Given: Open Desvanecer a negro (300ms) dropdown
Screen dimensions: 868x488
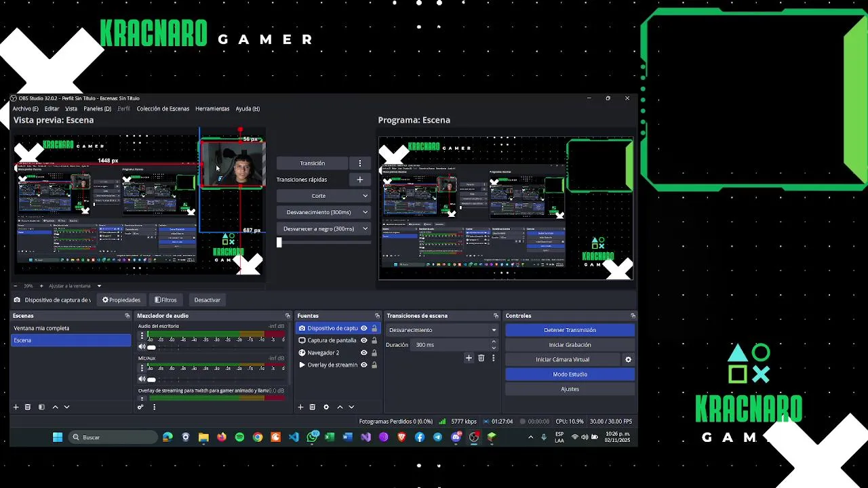Looking at the screenshot, I should [323, 228].
